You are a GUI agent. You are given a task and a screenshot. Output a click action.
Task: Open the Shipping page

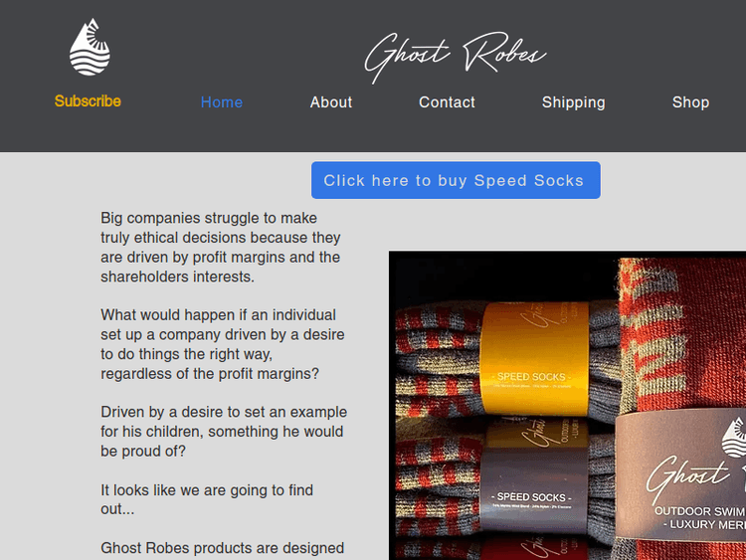[573, 102]
